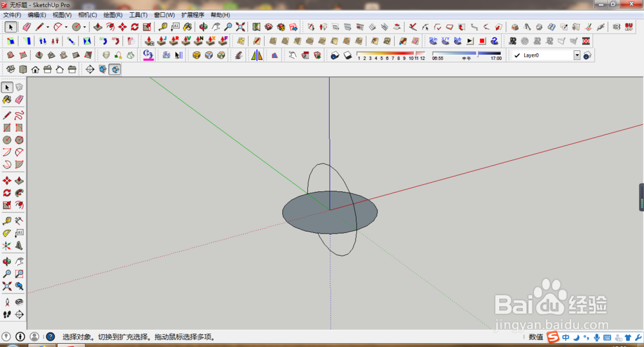The image size is (644, 347).
Task: Activate the Walk tool footprints icon
Action: pyautogui.click(x=7, y=315)
